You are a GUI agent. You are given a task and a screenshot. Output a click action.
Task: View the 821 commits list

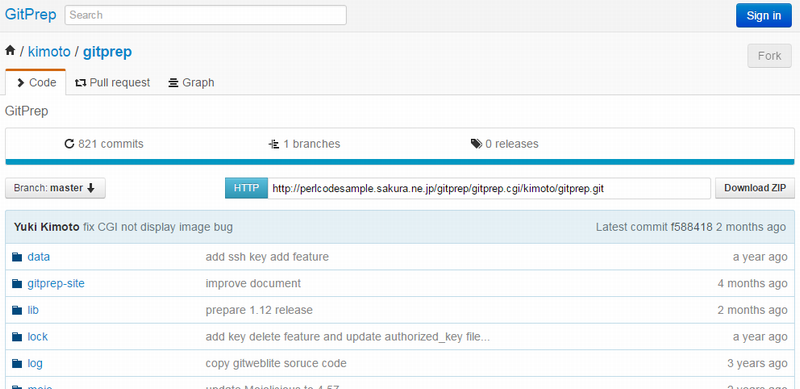coord(104,144)
